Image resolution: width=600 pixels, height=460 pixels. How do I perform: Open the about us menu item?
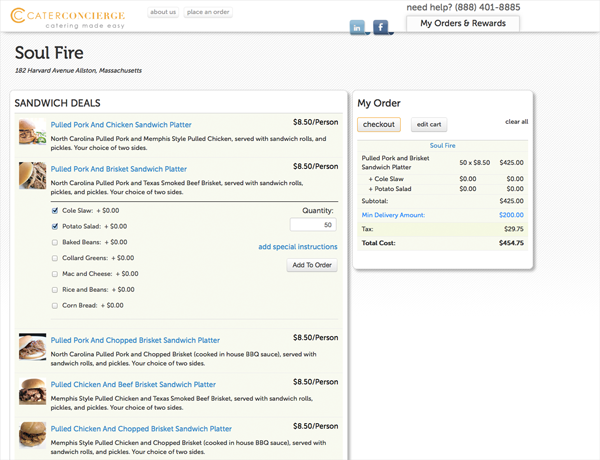[x=163, y=12]
